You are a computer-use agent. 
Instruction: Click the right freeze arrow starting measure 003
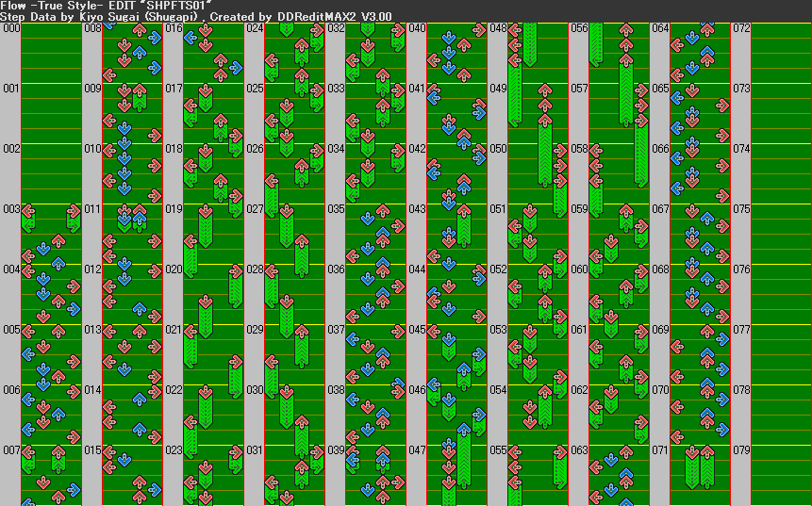point(74,218)
